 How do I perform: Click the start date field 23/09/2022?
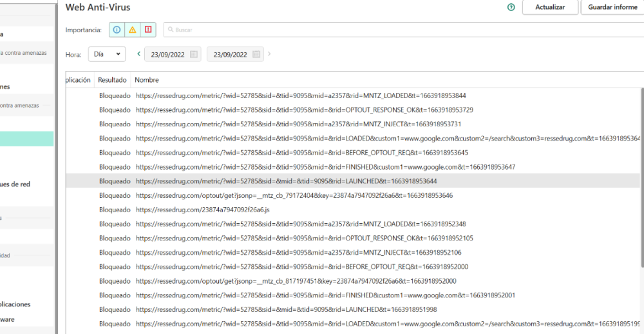click(173, 54)
